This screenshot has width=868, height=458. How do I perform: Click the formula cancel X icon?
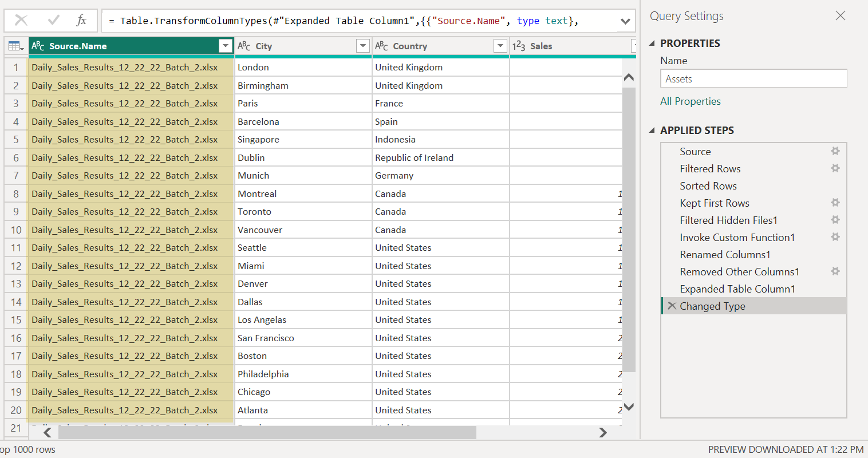[x=21, y=21]
